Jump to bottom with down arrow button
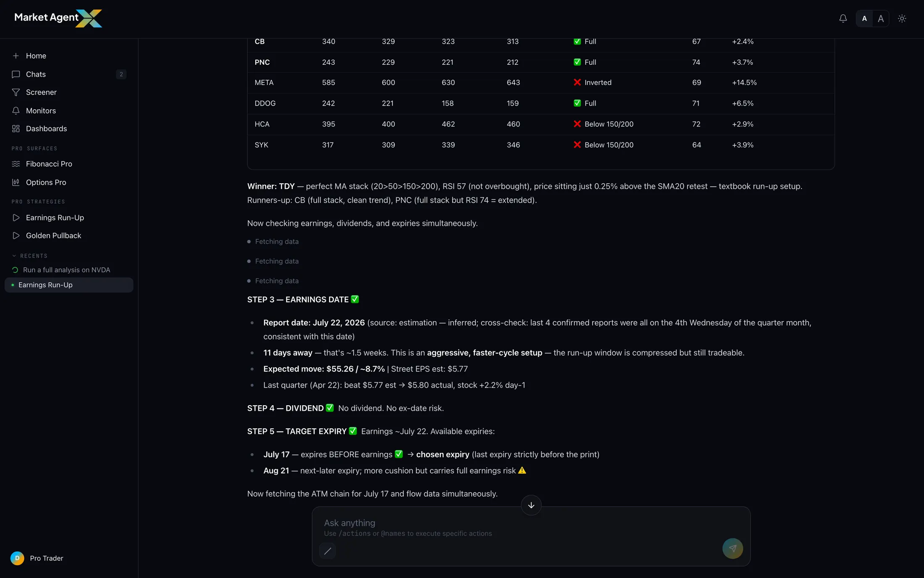 click(x=531, y=505)
